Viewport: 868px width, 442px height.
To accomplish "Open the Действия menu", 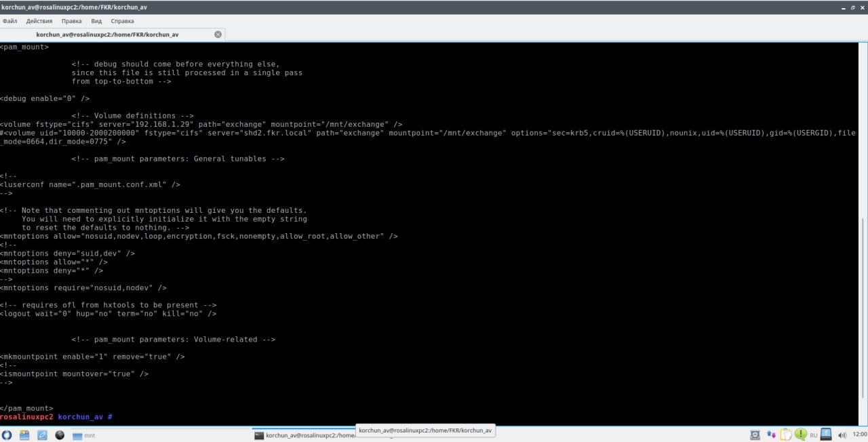I will (x=39, y=21).
